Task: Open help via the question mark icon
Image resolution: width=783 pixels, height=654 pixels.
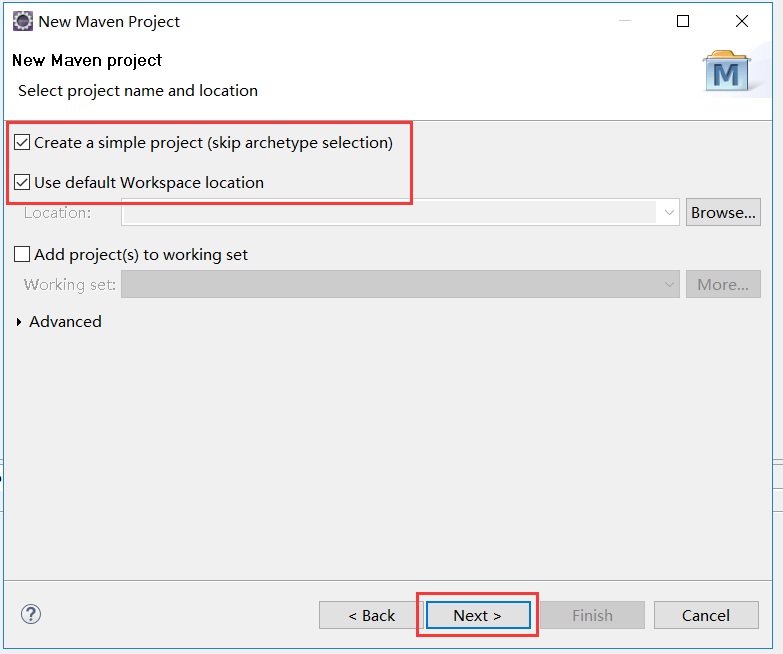Action: 31,614
